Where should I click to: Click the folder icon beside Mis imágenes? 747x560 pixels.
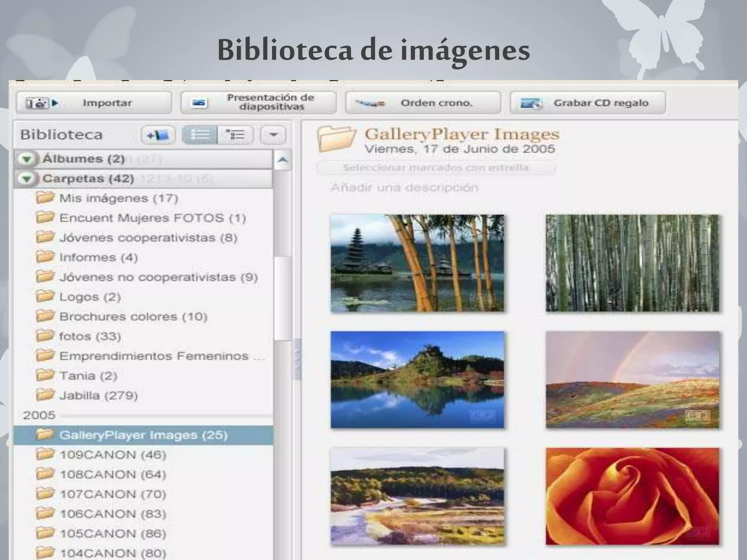pyautogui.click(x=45, y=198)
